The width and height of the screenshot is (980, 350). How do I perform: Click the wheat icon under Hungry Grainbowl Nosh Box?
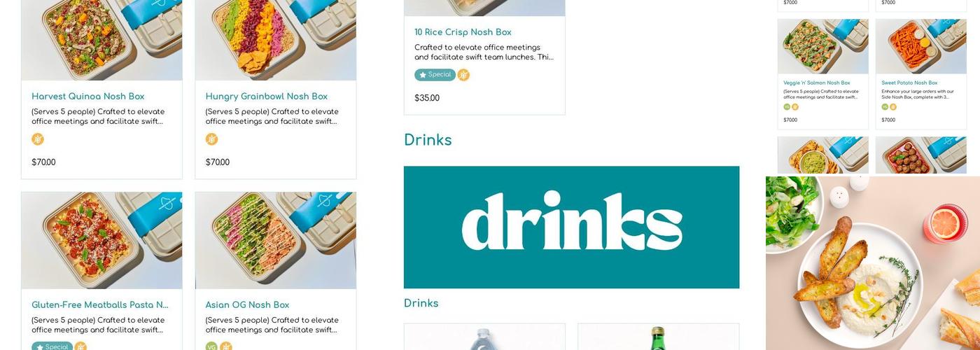click(211, 139)
